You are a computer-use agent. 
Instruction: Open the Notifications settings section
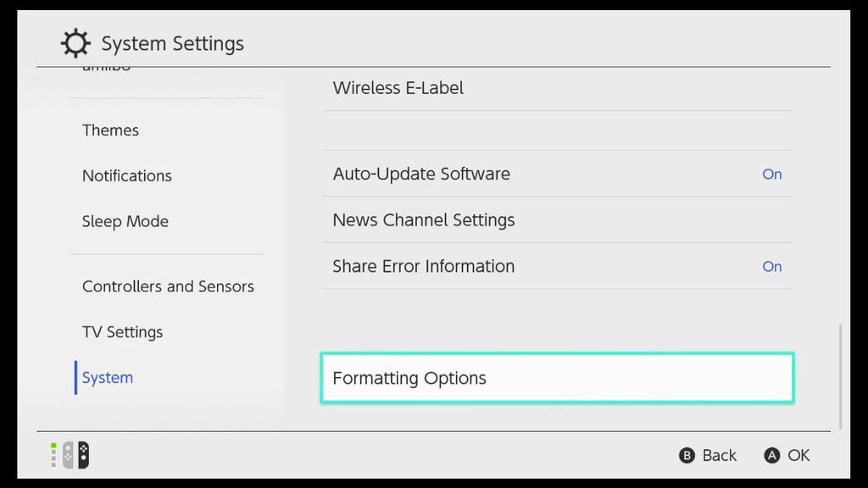click(126, 175)
